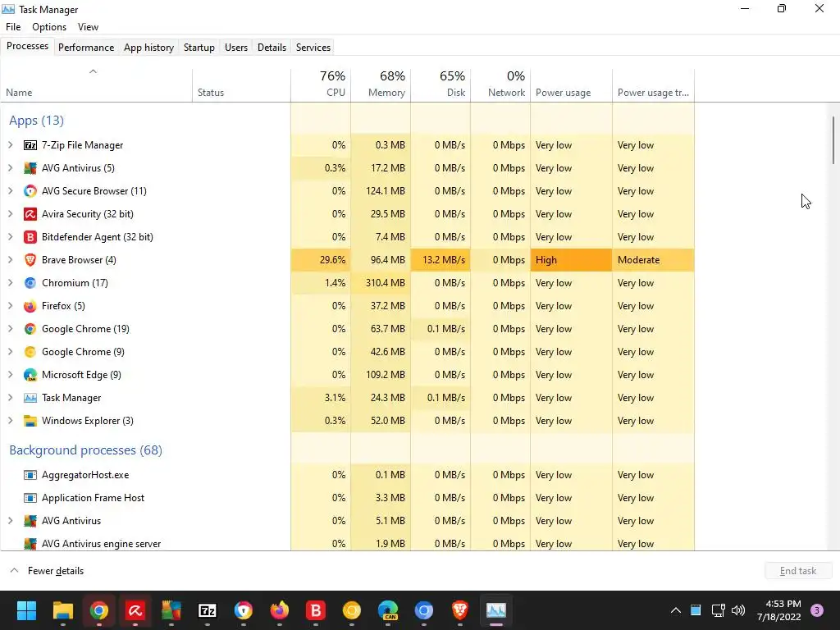Open 7-Zip from the taskbar
Image resolution: width=840 pixels, height=630 pixels.
[x=208, y=610]
